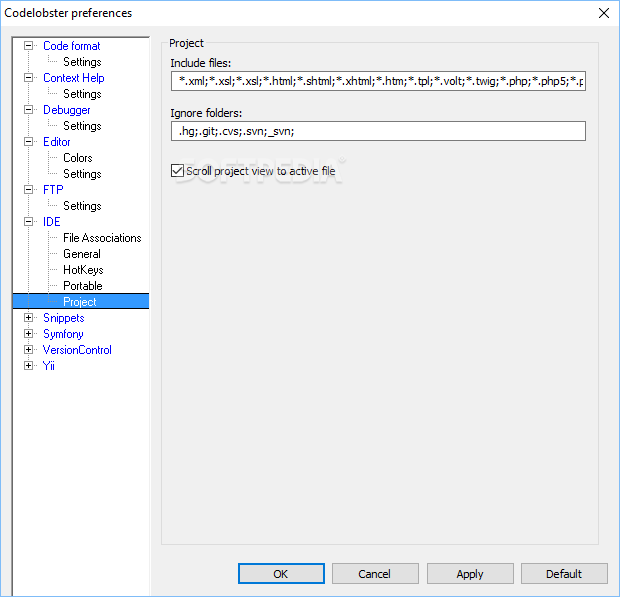
Task: Collapse the Editor tree node
Action: 28,142
